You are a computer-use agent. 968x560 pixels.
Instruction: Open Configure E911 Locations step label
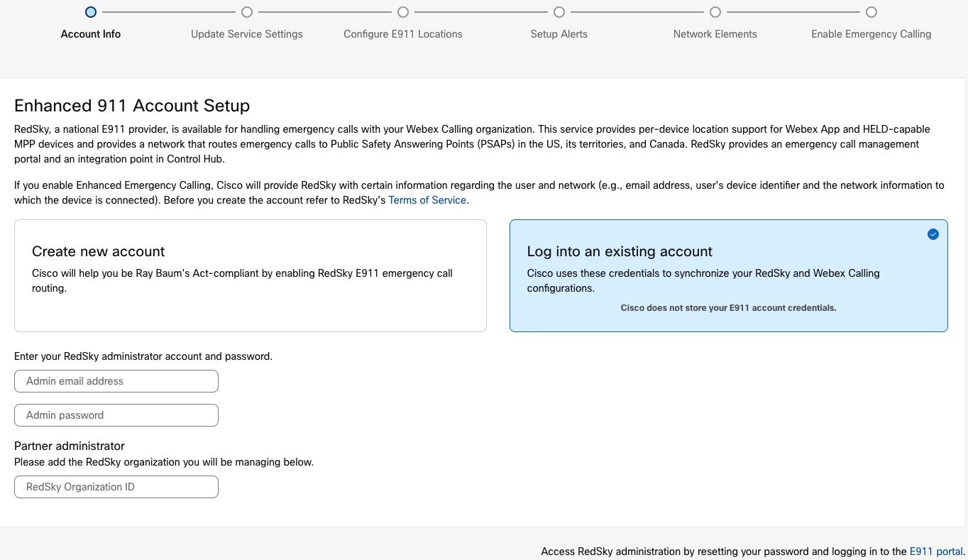tap(403, 34)
